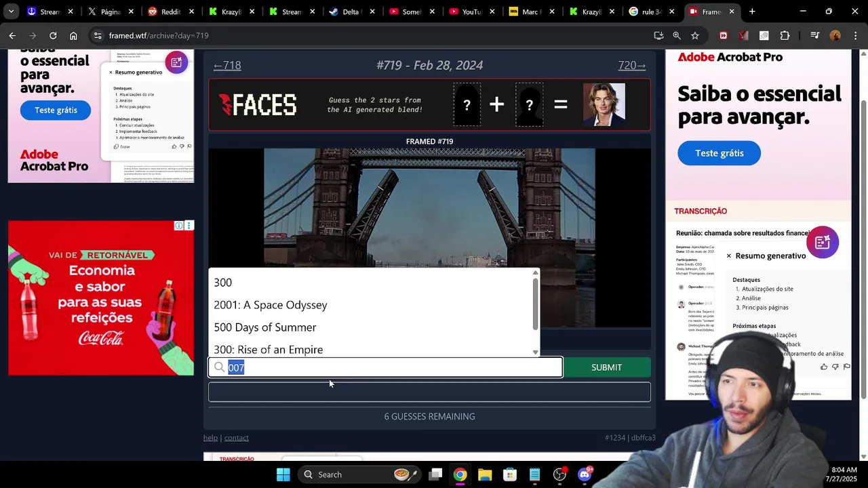Click the search magnifier icon in guess box
This screenshot has height=488, width=868.
pos(219,367)
